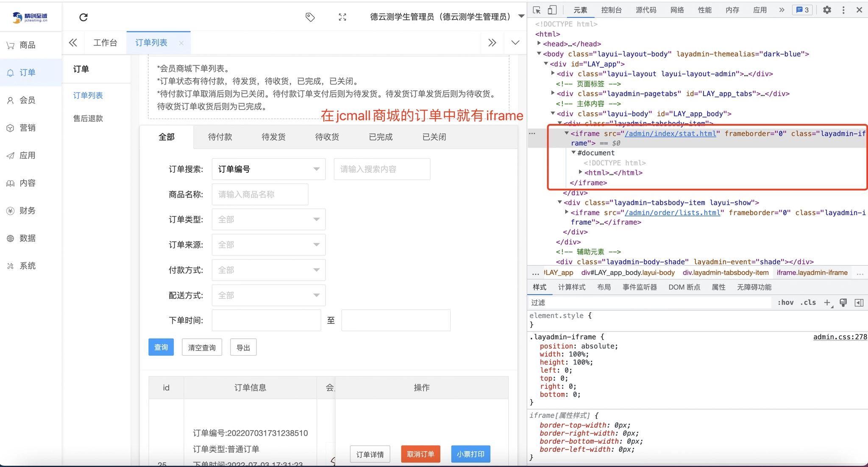This screenshot has width=868, height=467.
Task: Switch to the 事件监听器 tab
Action: tap(640, 287)
